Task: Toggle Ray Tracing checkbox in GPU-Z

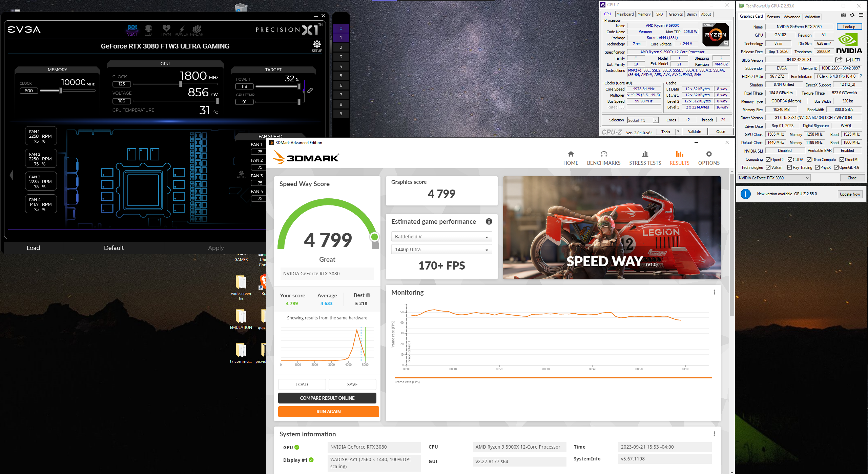Action: coord(790,167)
